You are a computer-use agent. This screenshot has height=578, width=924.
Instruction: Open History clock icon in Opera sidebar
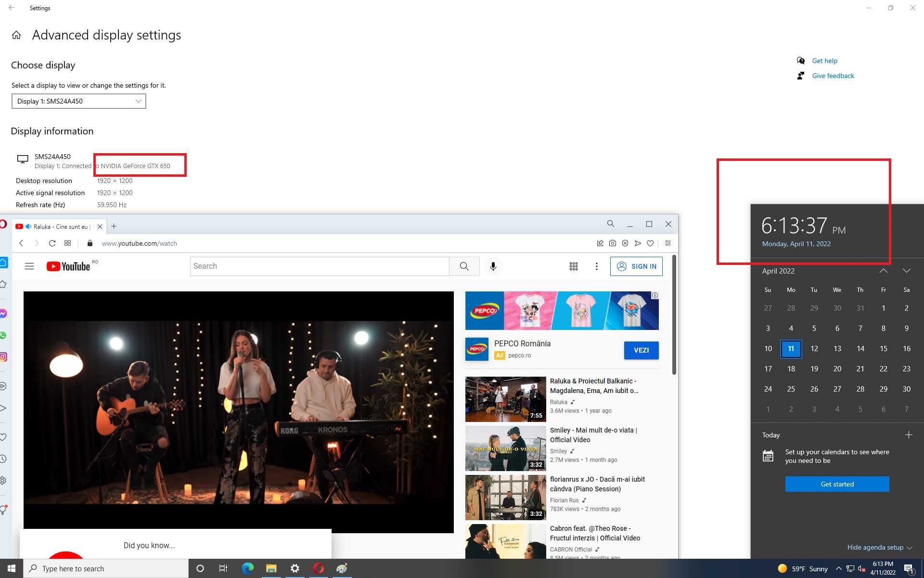[3, 459]
